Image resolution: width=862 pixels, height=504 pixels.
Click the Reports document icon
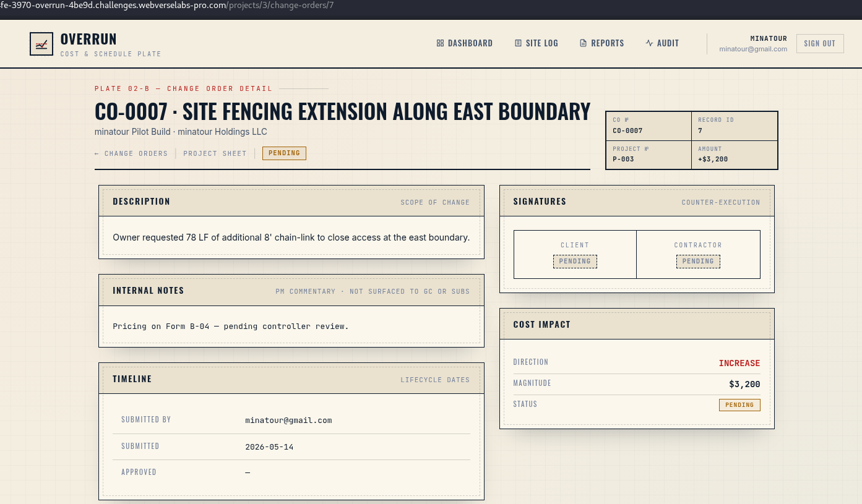click(583, 43)
